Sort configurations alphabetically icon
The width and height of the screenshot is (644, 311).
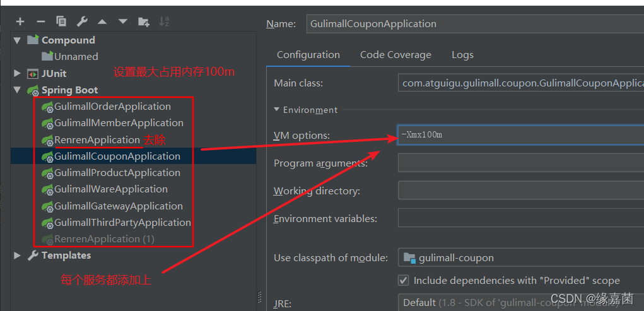[164, 22]
